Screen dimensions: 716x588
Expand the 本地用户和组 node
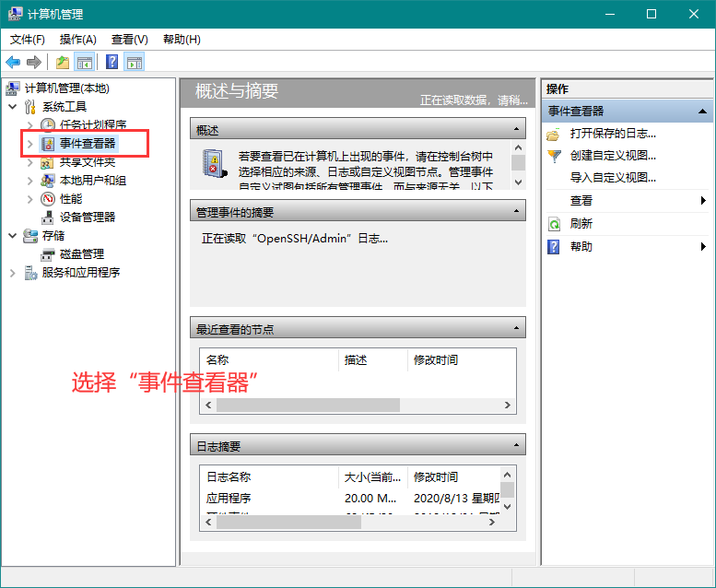point(30,181)
